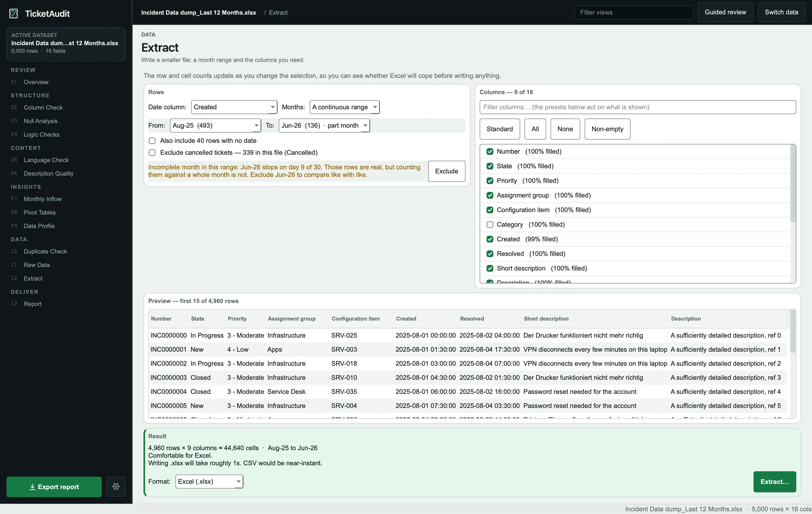This screenshot has height=514, width=812.
Task: Go to Overview in sidebar
Action: 36,82
